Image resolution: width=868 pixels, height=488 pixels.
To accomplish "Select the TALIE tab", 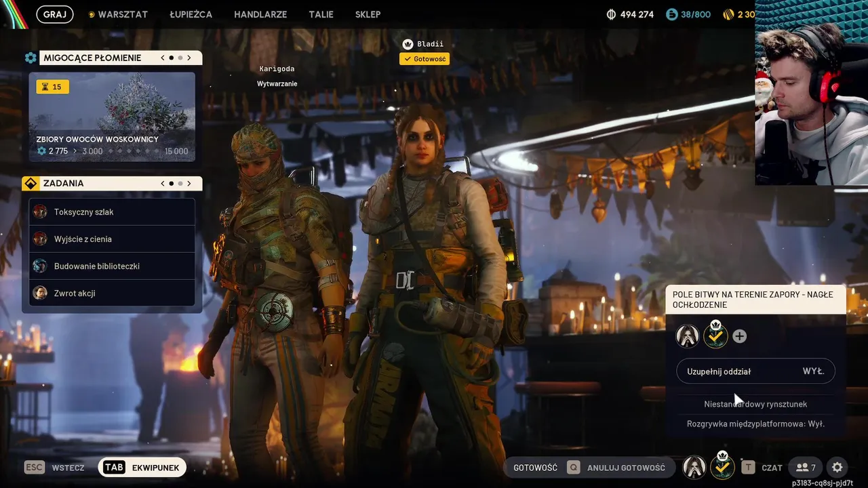I will pyautogui.click(x=321, y=14).
